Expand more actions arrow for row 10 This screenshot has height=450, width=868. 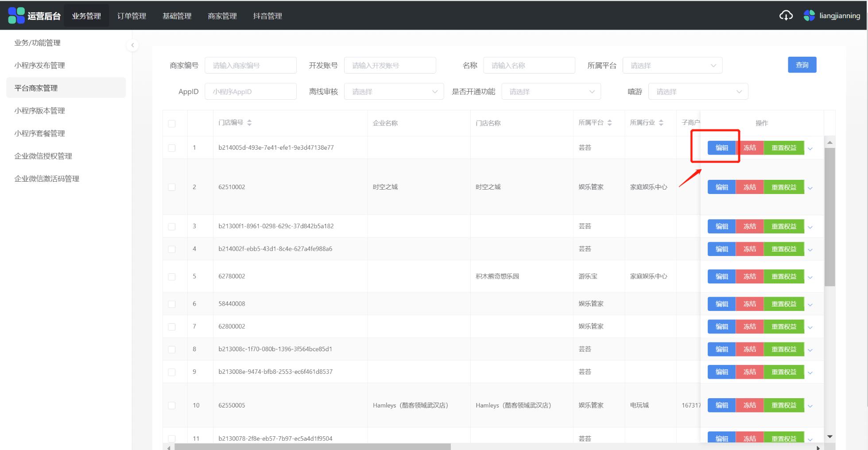(810, 406)
